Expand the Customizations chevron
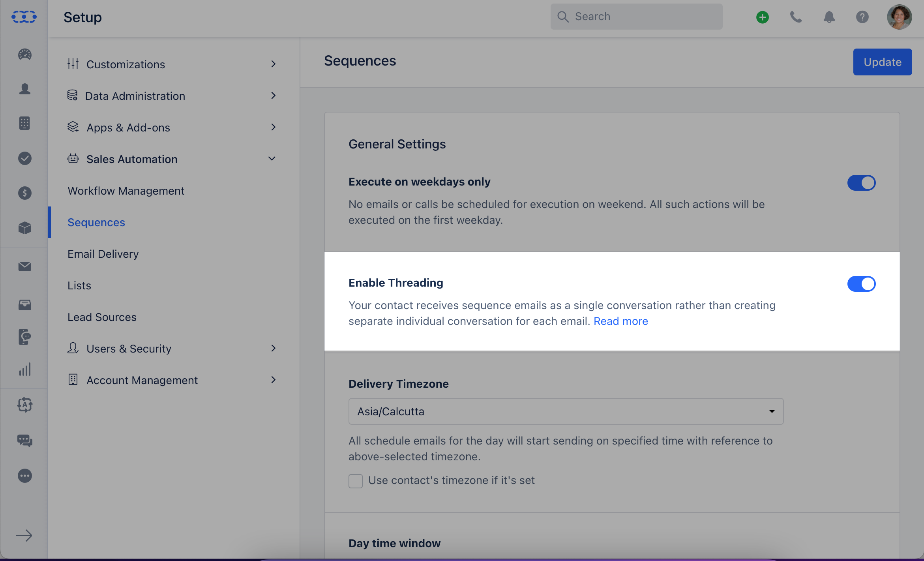Image resolution: width=924 pixels, height=561 pixels. point(273,64)
